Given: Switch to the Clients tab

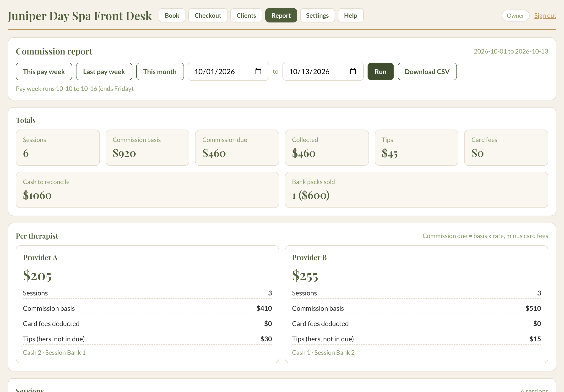Looking at the screenshot, I should click(x=246, y=16).
